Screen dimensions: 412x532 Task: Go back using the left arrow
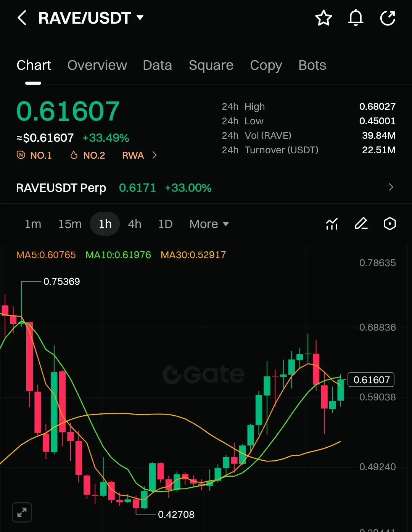click(x=22, y=18)
